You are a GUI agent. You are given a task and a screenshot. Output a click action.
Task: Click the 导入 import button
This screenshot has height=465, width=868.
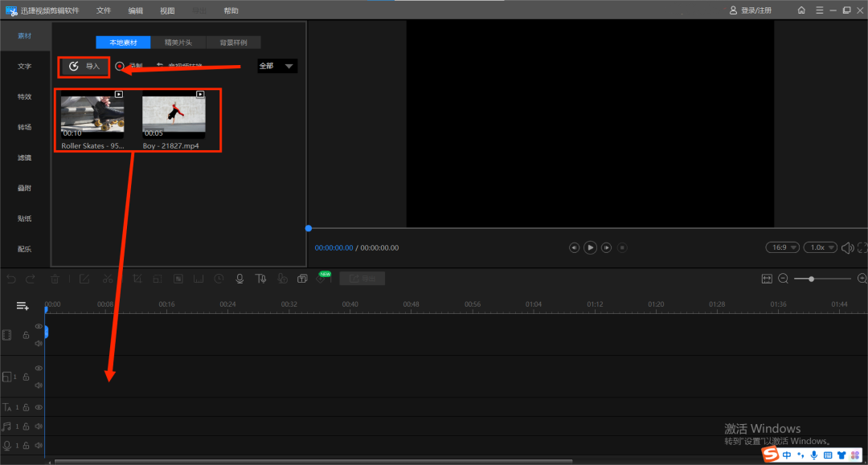coord(84,66)
